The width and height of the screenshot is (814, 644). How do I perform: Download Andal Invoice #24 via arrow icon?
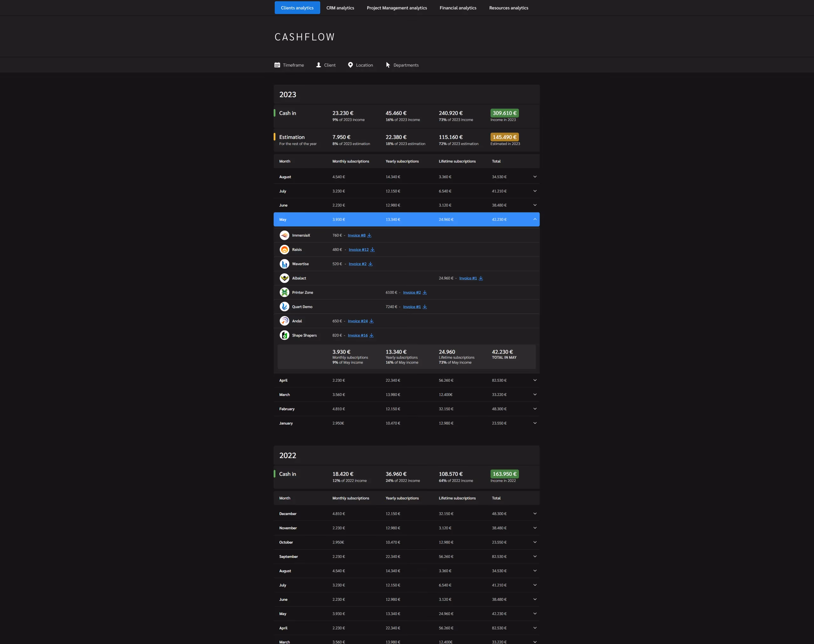tap(371, 321)
